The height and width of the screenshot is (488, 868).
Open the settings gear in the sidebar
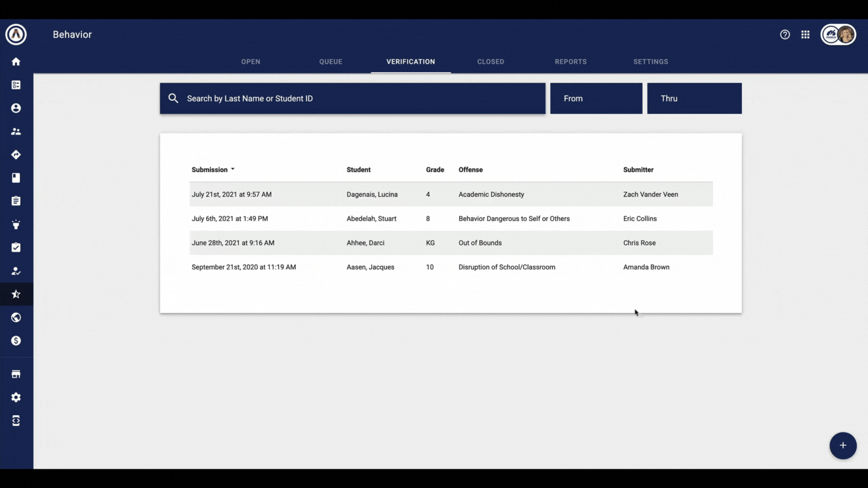[x=16, y=398]
